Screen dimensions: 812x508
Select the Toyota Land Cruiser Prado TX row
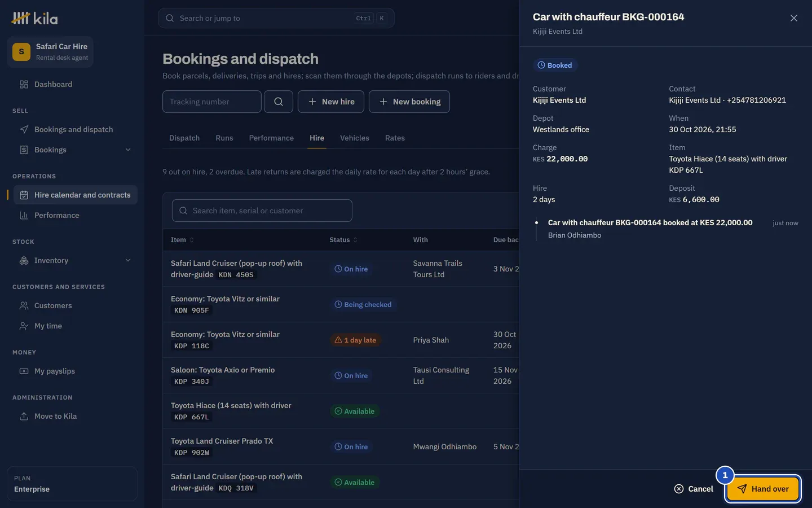(x=341, y=446)
